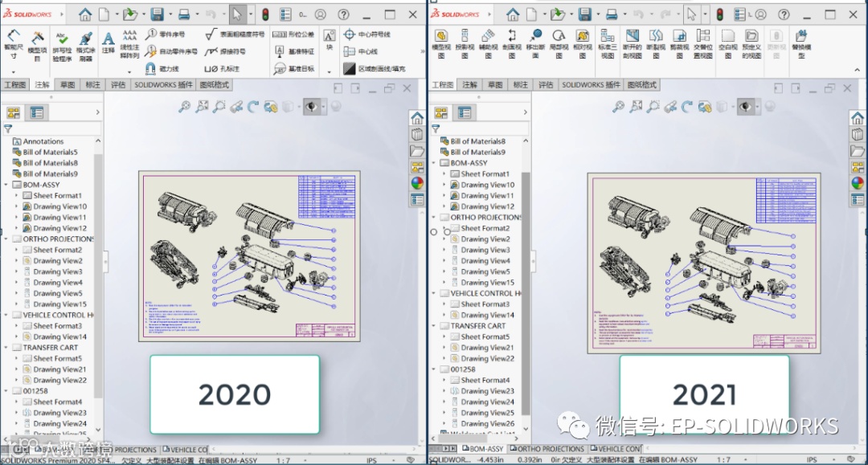This screenshot has height=465, width=868.
Task: Insert Section View (剖面视图) in 2021 window
Action: tap(511, 44)
